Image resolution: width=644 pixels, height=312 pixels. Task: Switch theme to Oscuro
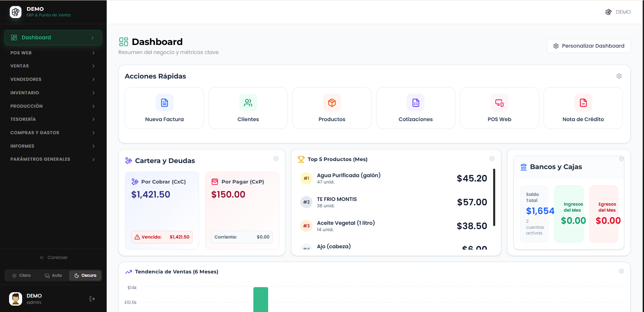(x=85, y=275)
